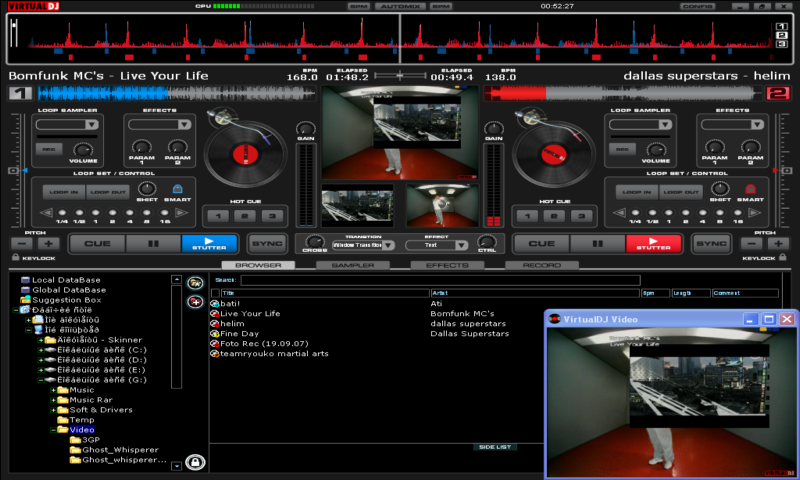Select track Fine Day in list
This screenshot has width=800, height=480.
coord(239,334)
